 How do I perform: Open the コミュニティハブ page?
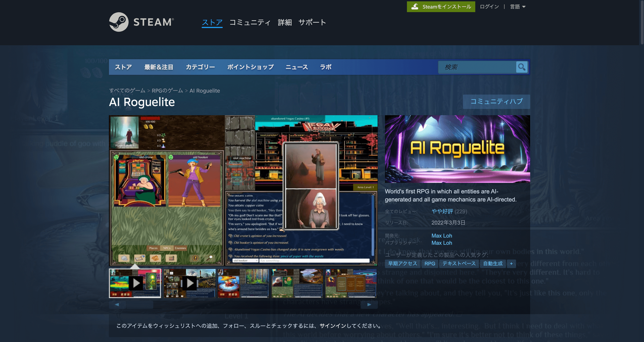496,102
